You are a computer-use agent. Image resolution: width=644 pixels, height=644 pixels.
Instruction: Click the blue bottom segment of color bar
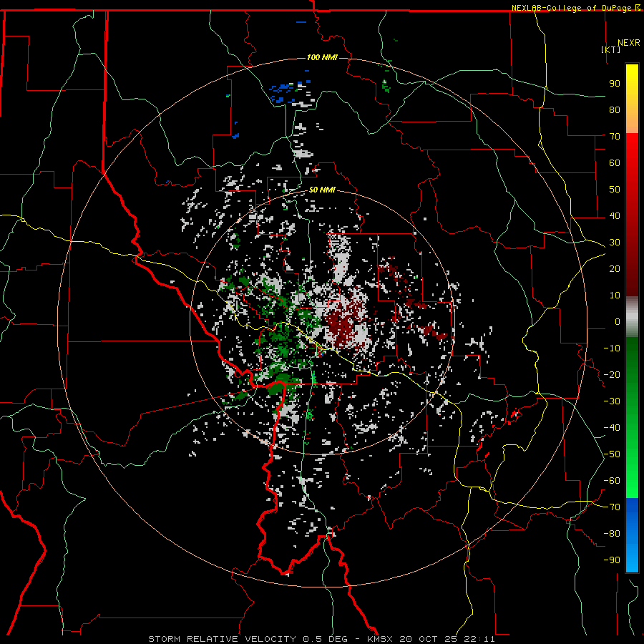[632, 535]
